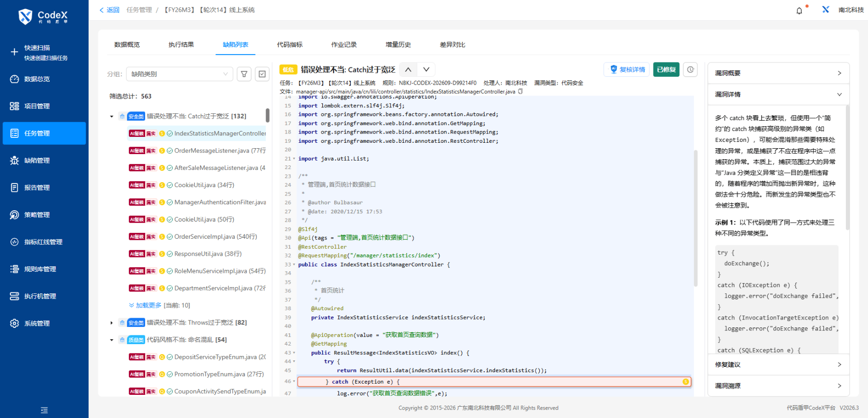
Task: Collapse the Catch过于宽泛 [132] group
Action: [112, 117]
